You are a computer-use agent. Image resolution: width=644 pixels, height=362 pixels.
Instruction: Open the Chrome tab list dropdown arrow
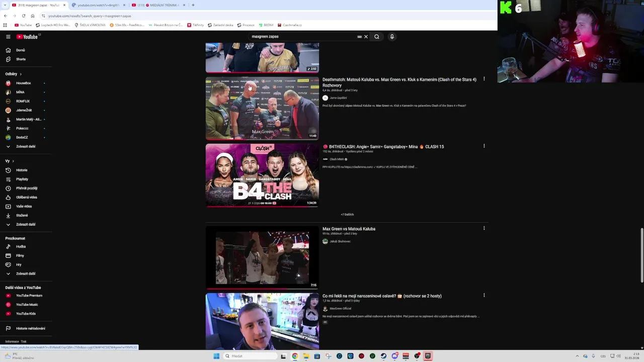pos(5,5)
